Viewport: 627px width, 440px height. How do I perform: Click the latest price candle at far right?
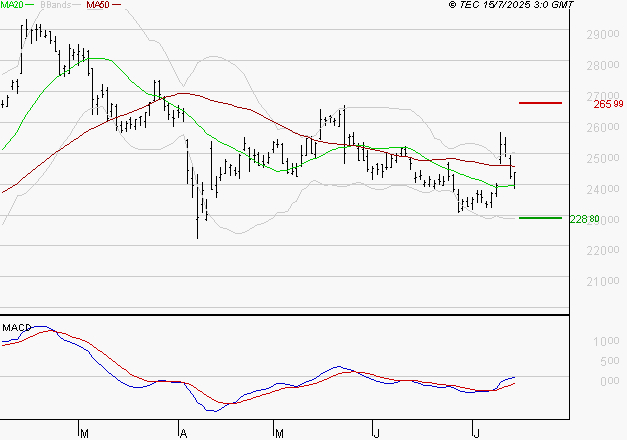[x=515, y=178]
